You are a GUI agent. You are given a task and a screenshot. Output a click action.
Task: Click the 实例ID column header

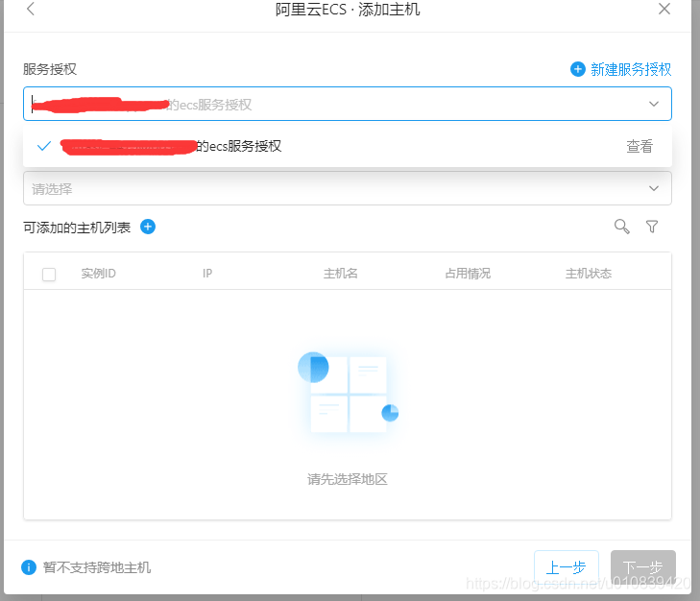pos(98,274)
